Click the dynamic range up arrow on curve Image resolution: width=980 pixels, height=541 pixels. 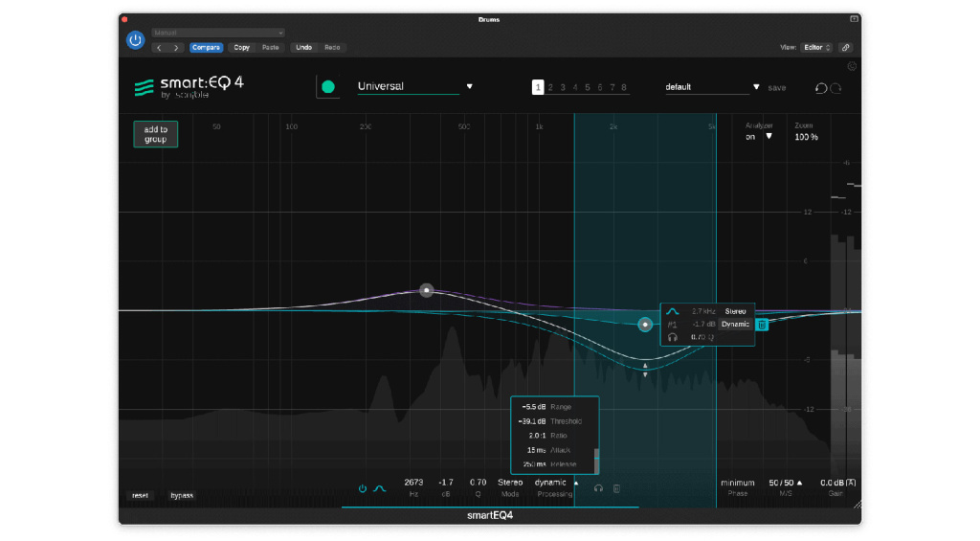pos(645,366)
